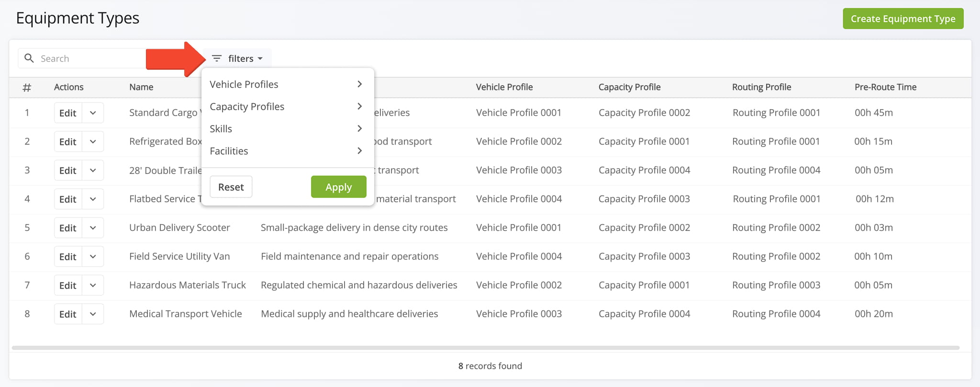Open actions dropdown for row 1
The width and height of the screenshot is (980, 387).
93,113
